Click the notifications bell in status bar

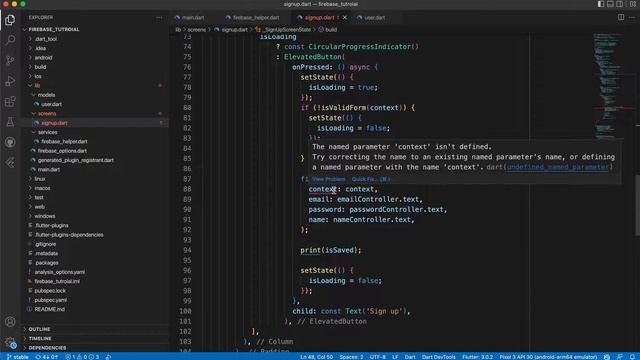coord(632,357)
